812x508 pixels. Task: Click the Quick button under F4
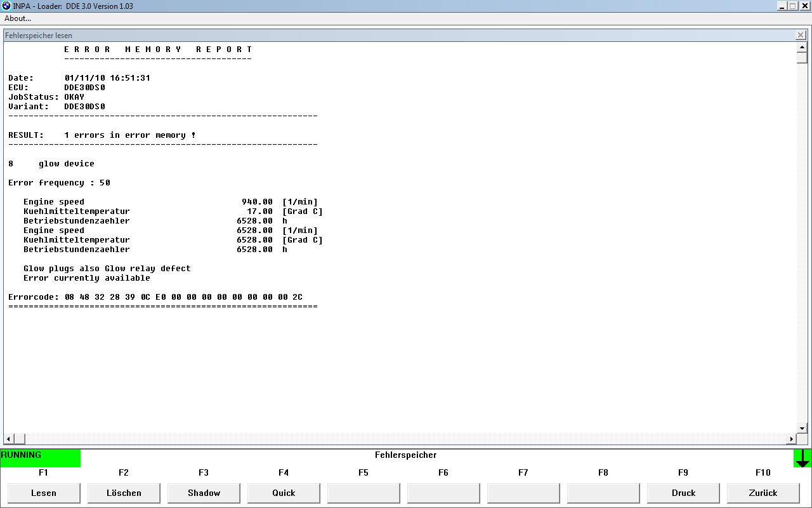point(284,493)
